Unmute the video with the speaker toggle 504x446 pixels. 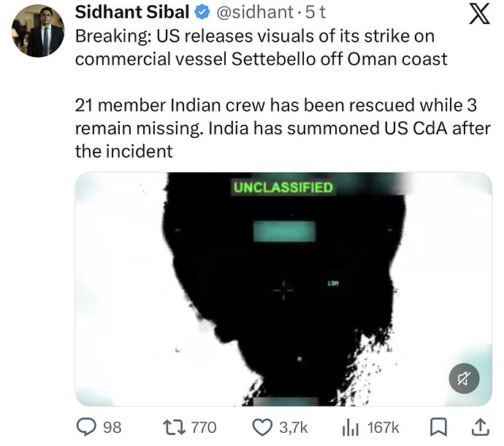(x=464, y=379)
